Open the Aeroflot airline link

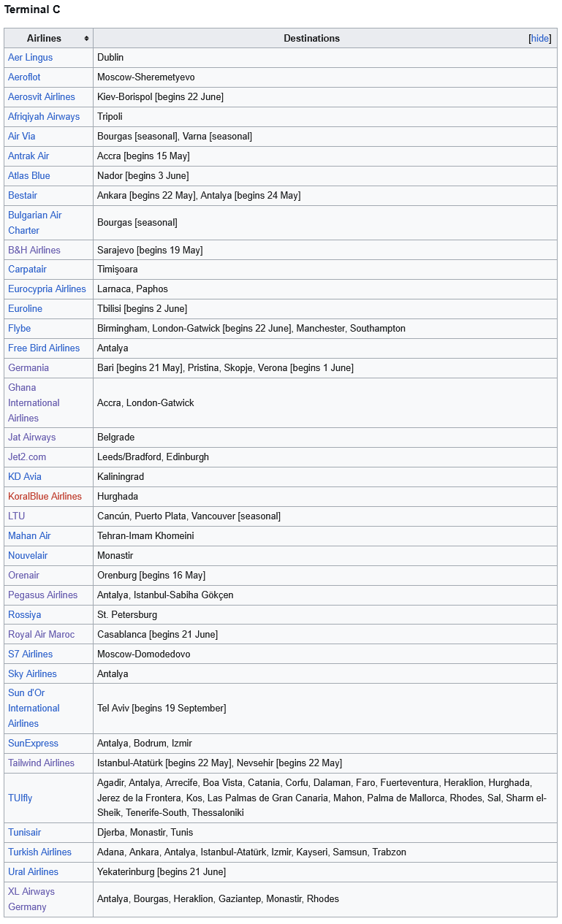pyautogui.click(x=24, y=77)
